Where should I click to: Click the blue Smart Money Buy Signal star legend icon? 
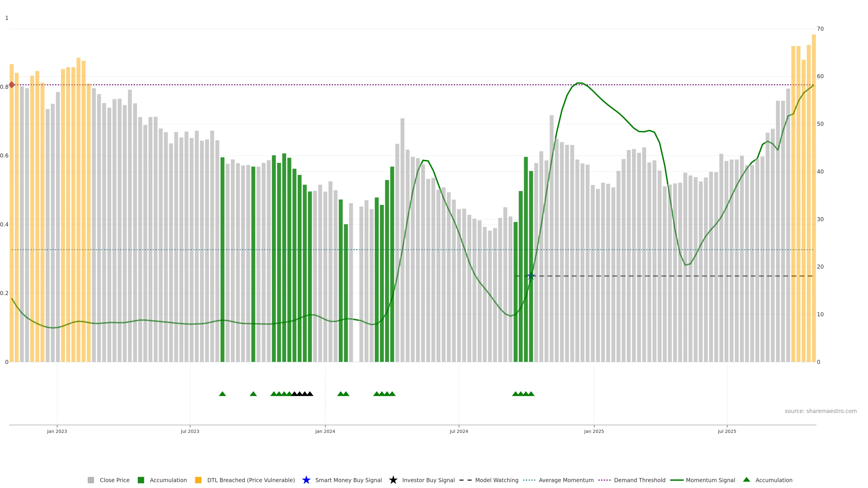point(306,480)
